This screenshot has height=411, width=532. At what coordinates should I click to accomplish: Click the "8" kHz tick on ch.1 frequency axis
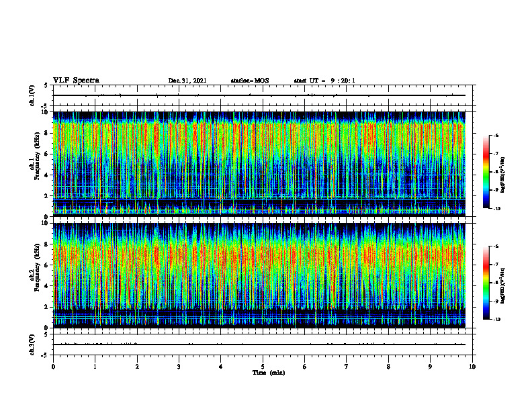click(x=47, y=133)
